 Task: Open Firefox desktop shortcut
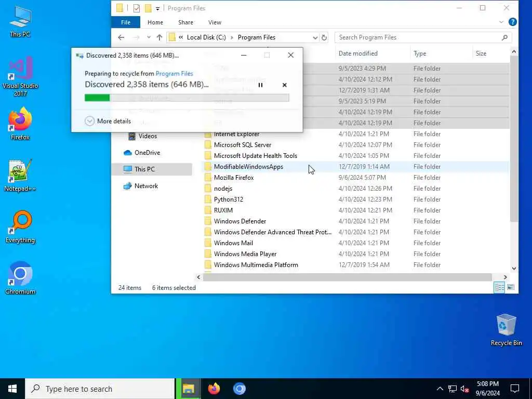tap(20, 124)
